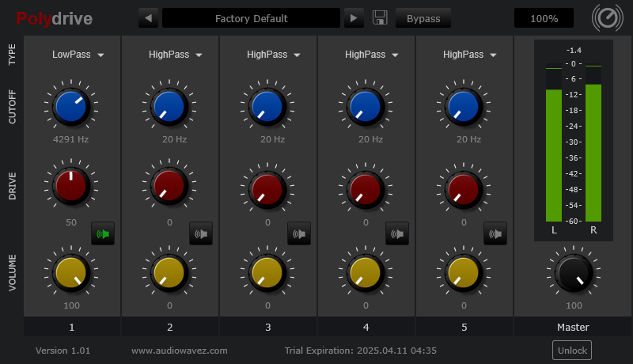Click the band 1 volume value 100
Viewport: 633px width, 364px height.
71,305
